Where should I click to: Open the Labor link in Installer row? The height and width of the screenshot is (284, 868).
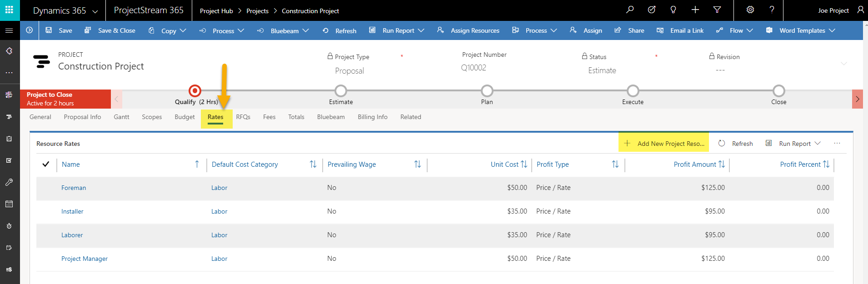click(x=219, y=211)
